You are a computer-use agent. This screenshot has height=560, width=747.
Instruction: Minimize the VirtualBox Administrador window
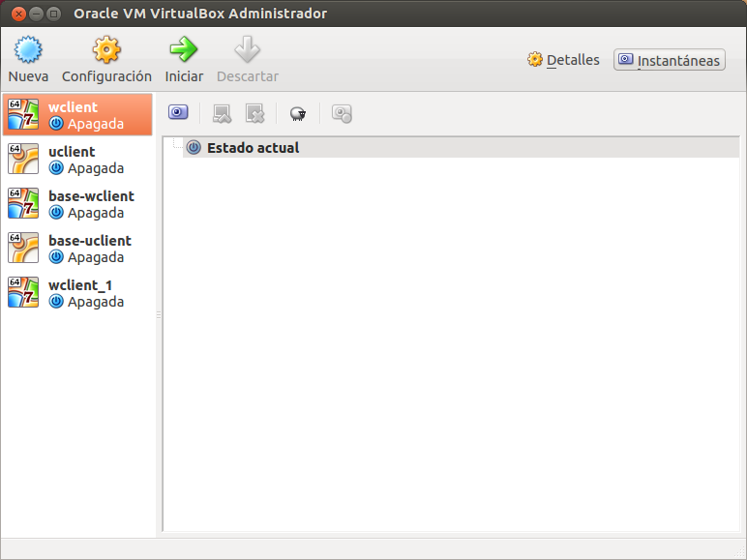(x=36, y=14)
